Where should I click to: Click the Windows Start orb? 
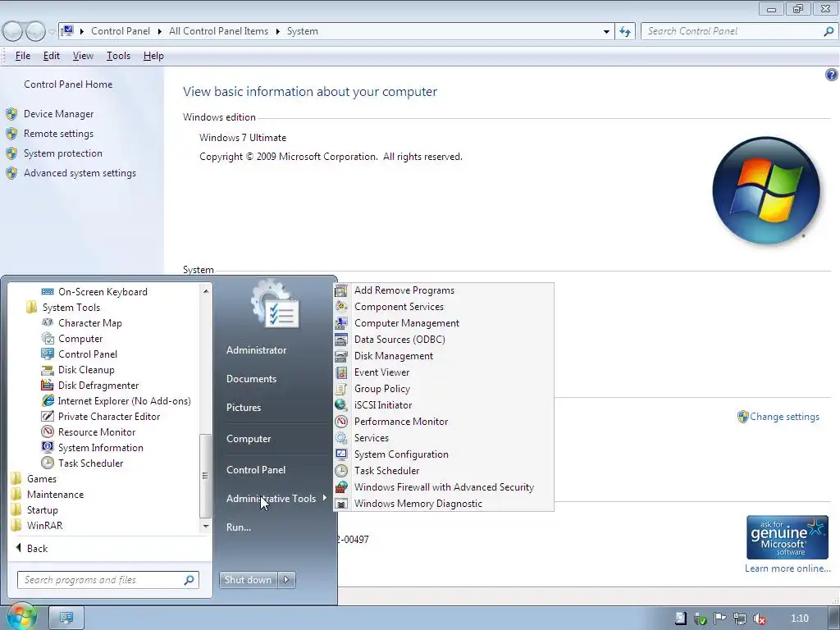(x=21, y=616)
